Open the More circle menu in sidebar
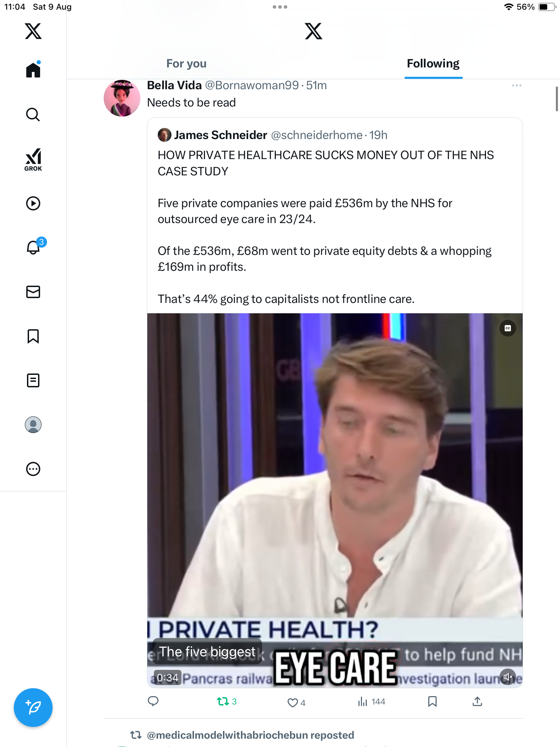The width and height of the screenshot is (560, 747). click(33, 469)
